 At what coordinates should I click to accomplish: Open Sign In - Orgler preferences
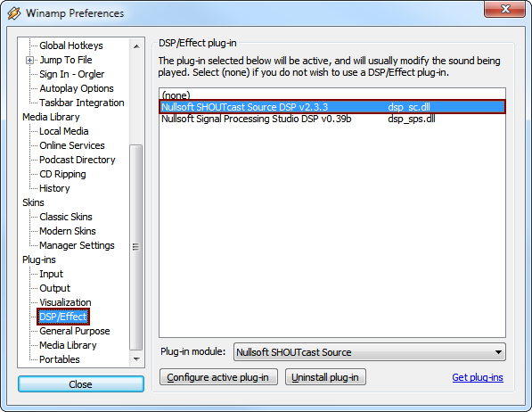click(71, 74)
